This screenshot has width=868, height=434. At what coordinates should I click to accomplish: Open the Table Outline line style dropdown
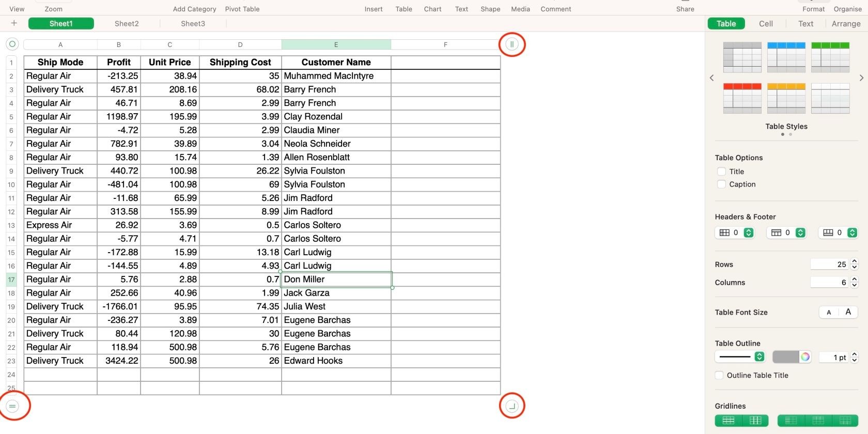[x=740, y=357]
